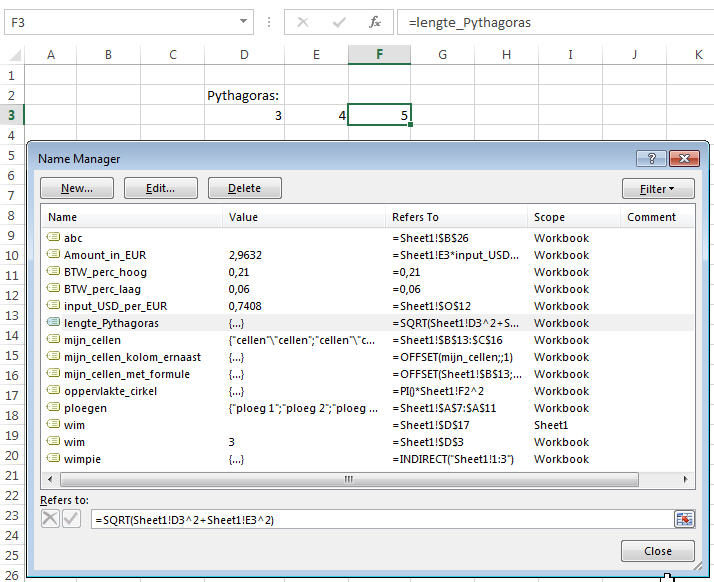This screenshot has width=714, height=582.
Task: Select row 1 header
Action: coord(11,75)
